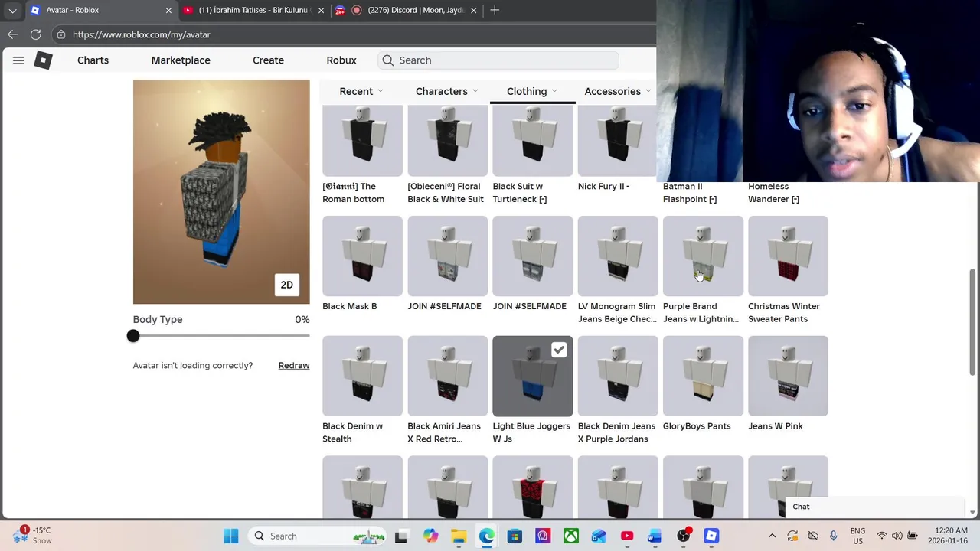Click the Redraw avatar link
Screen dimensions: 980x551
click(294, 366)
